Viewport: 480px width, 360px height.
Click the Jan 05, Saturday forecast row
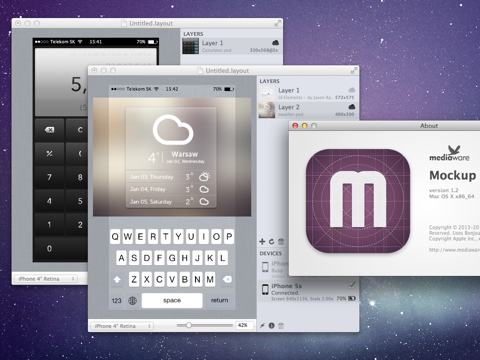pos(171,202)
